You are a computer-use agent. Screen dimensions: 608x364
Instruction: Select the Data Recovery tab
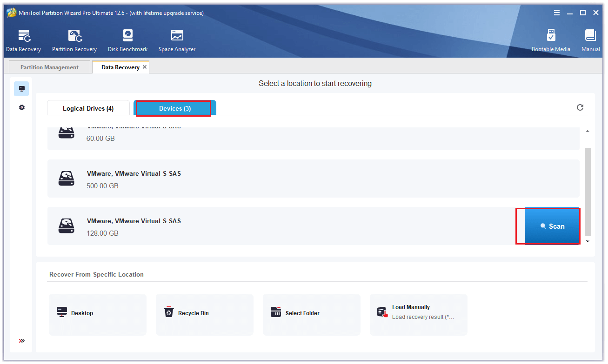tap(120, 67)
